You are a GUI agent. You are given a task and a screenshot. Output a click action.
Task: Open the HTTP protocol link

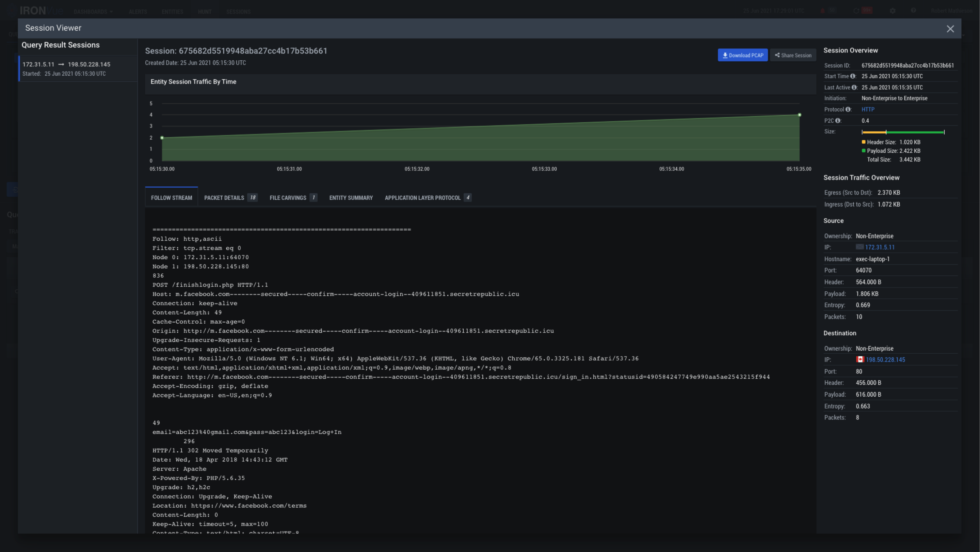pyautogui.click(x=868, y=109)
